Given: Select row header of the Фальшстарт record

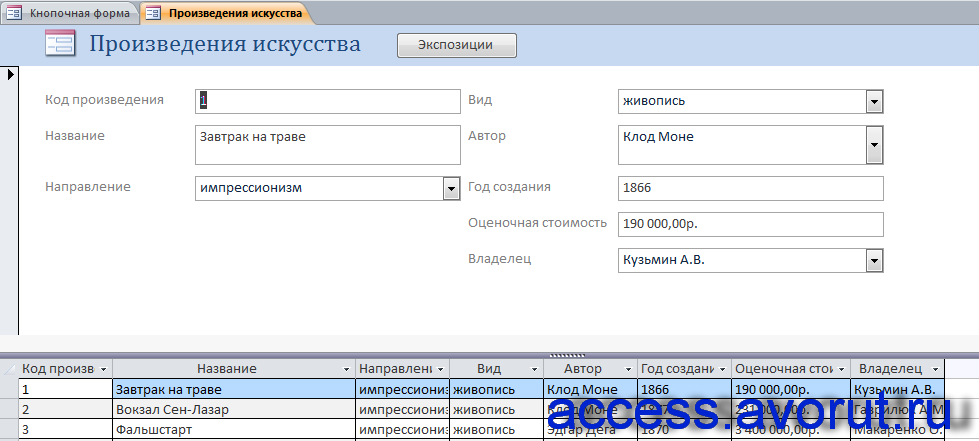Looking at the screenshot, I should [x=9, y=430].
